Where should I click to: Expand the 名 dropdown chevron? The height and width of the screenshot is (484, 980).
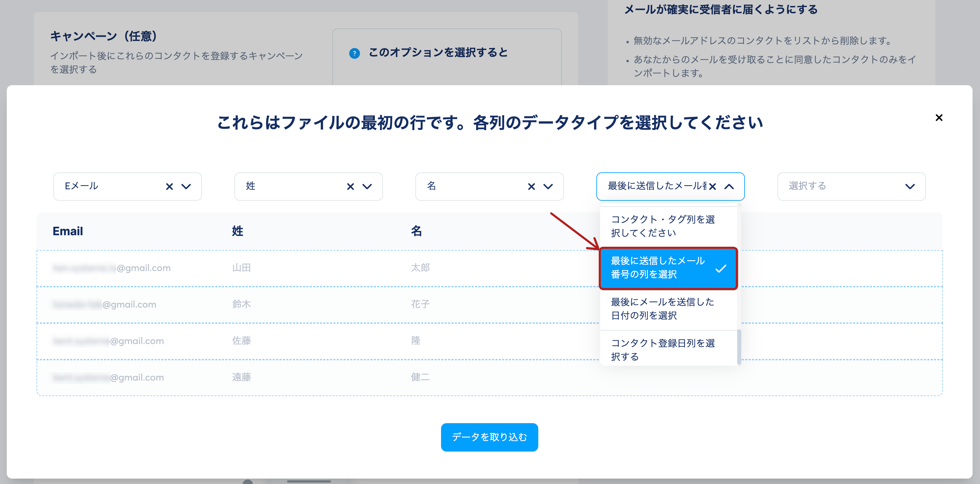click(x=548, y=187)
